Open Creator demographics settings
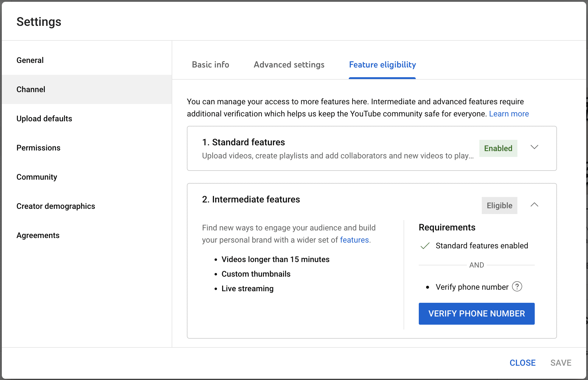 56,206
